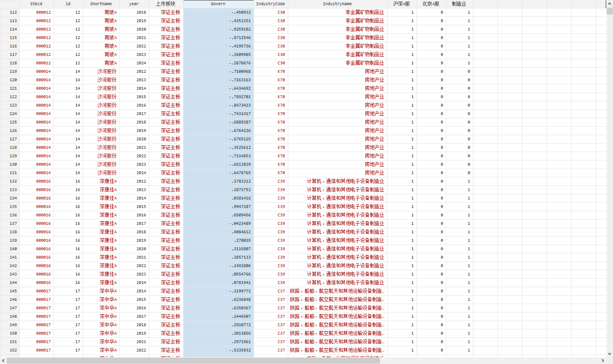613x364 pixels.
Task: Select the Govern column header
Action: (218, 4)
